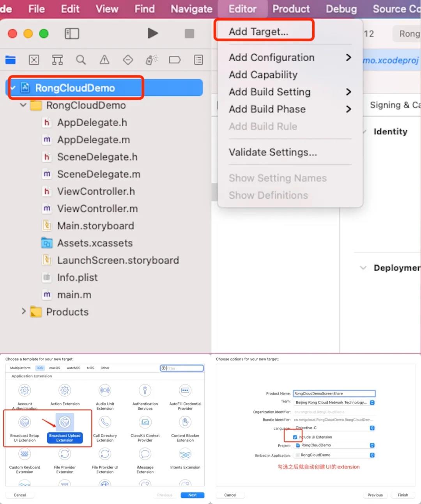The width and height of the screenshot is (421, 504).
Task: Toggle the navigator sidebar button in toolbar
Action: pyautogui.click(x=72, y=33)
